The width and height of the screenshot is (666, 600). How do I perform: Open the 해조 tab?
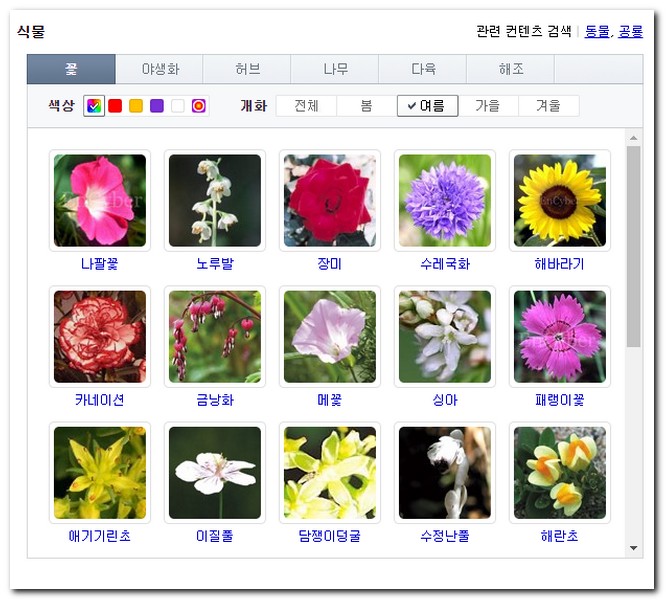[511, 69]
